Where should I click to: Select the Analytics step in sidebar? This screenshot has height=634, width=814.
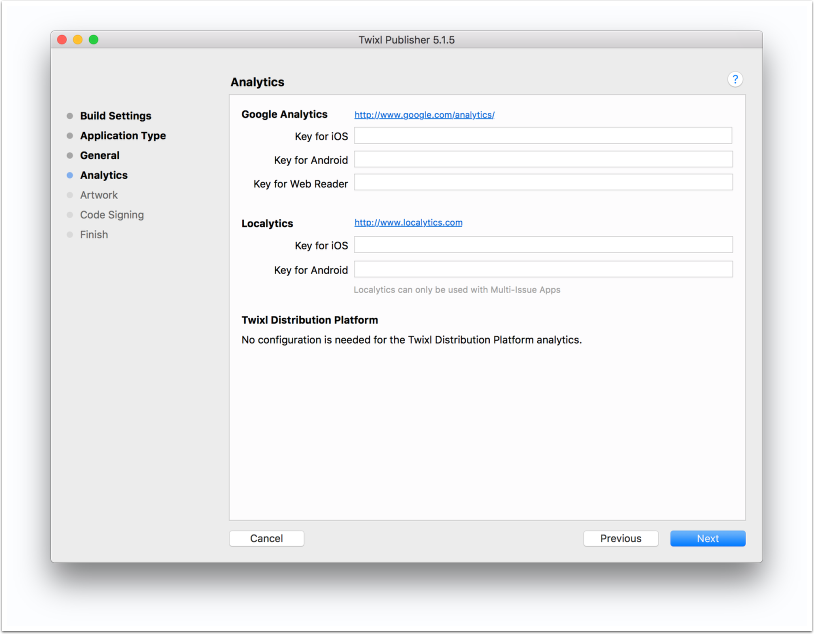[x=103, y=175]
